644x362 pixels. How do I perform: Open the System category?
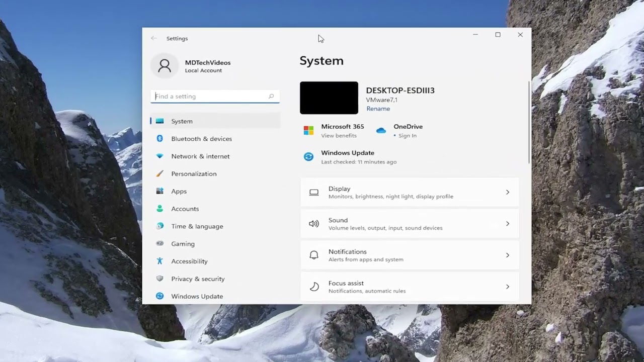[x=215, y=121]
